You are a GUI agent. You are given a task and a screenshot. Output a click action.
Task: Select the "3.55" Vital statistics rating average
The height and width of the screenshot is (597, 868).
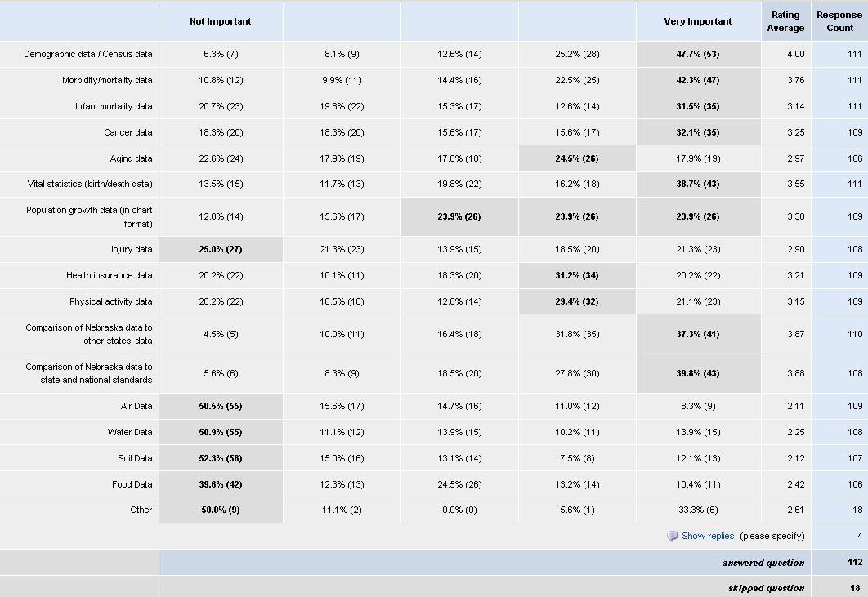[795, 184]
